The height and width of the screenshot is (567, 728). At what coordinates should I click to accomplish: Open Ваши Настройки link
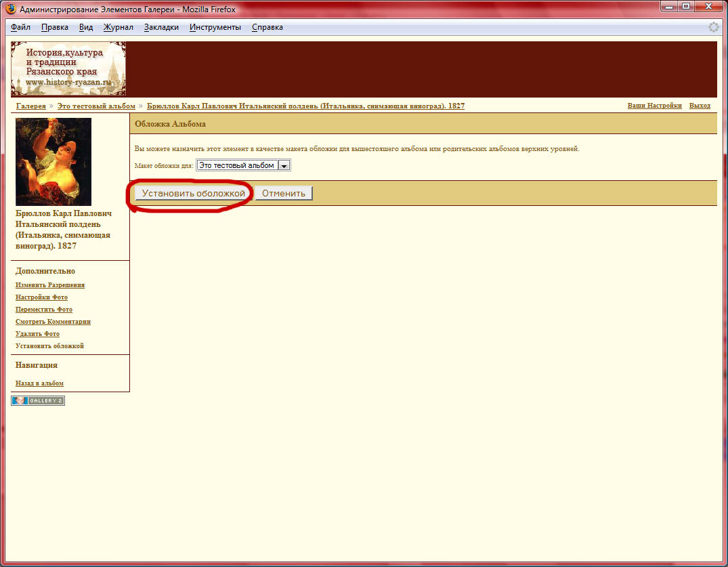pyautogui.click(x=655, y=106)
